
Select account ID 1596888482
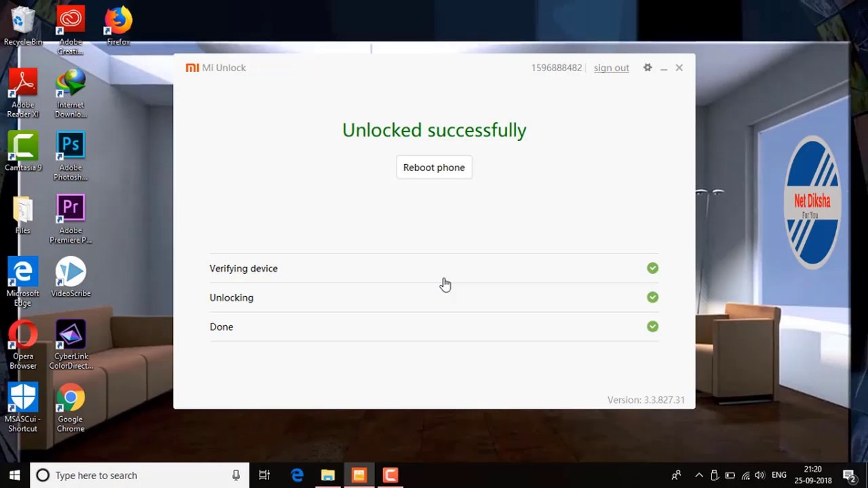556,68
